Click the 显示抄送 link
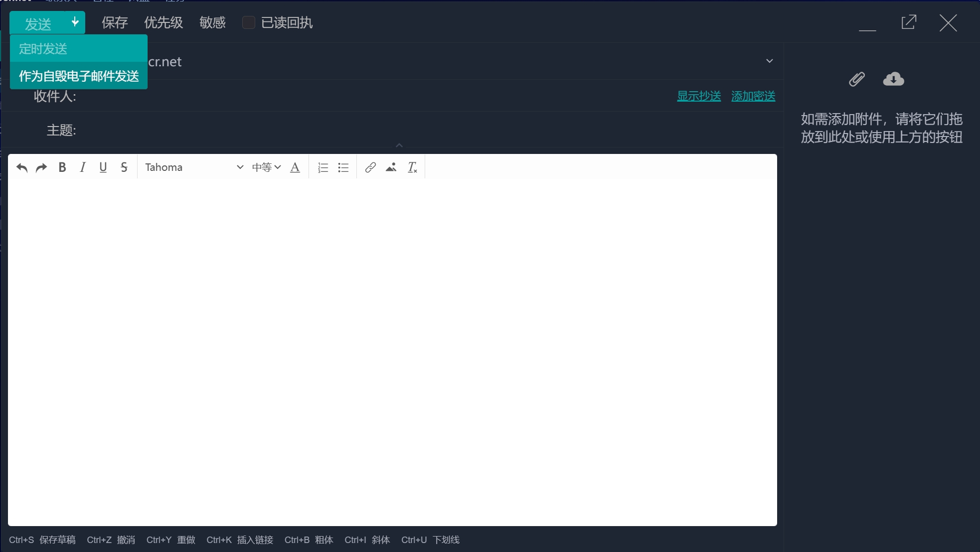The image size is (980, 552). [699, 96]
